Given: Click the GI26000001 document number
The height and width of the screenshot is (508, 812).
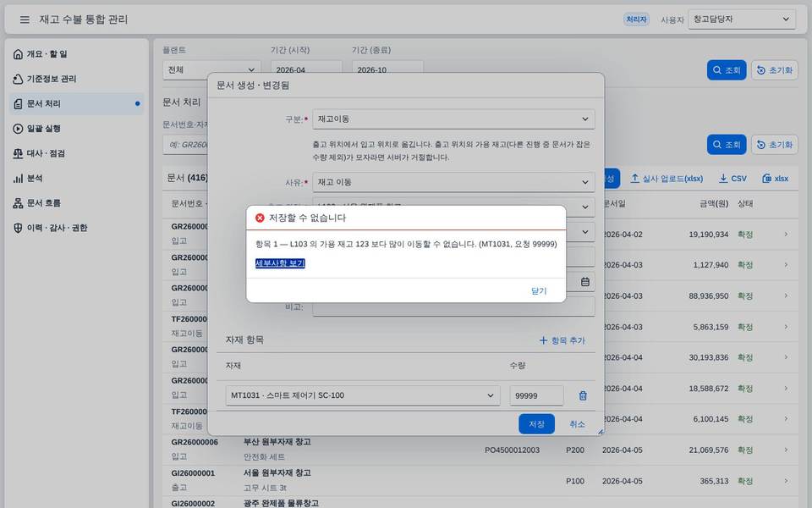Looking at the screenshot, I should tap(193, 473).
